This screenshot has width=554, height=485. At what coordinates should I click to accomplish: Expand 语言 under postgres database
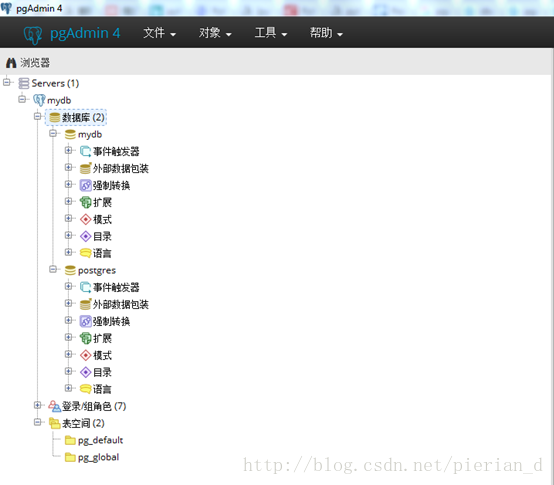[69, 388]
